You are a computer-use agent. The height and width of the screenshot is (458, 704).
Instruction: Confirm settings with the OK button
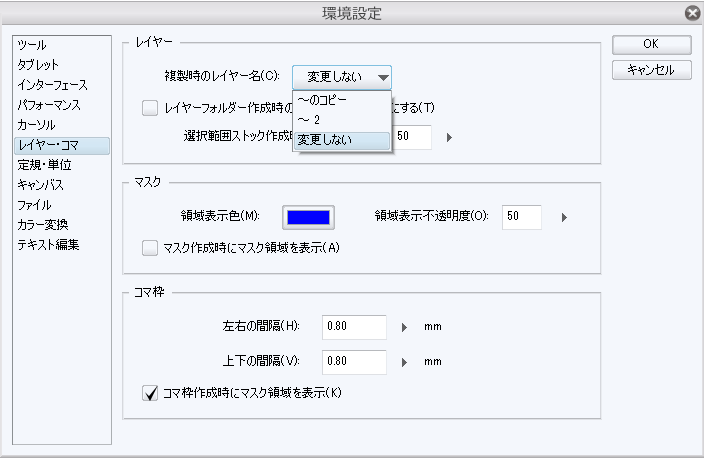[x=651, y=44]
